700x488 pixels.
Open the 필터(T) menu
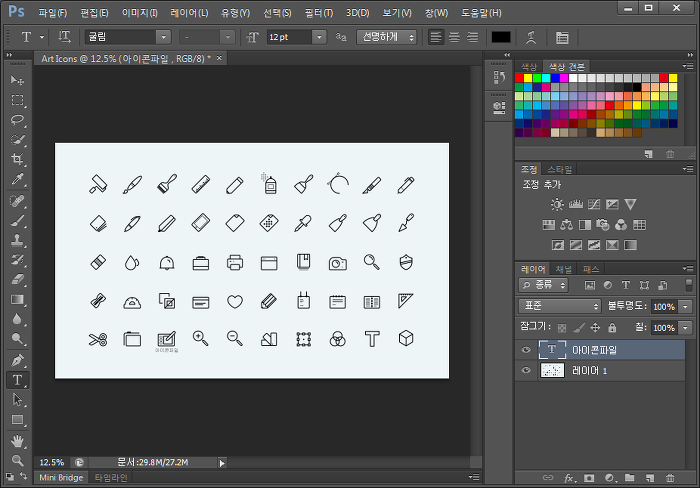(x=319, y=13)
